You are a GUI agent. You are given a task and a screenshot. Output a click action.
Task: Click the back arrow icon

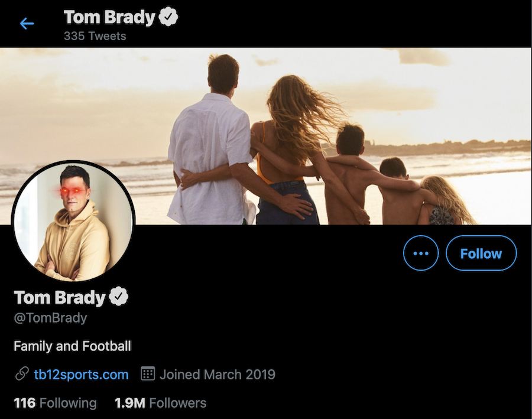[27, 24]
